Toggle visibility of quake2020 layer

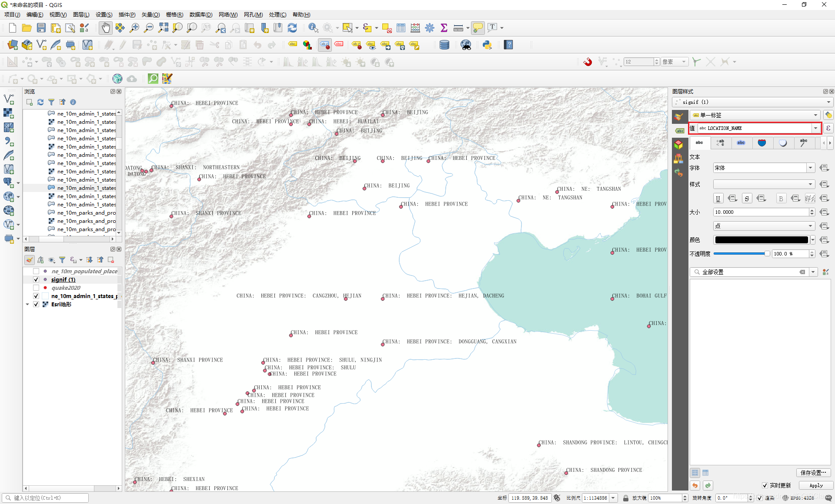[x=36, y=288]
